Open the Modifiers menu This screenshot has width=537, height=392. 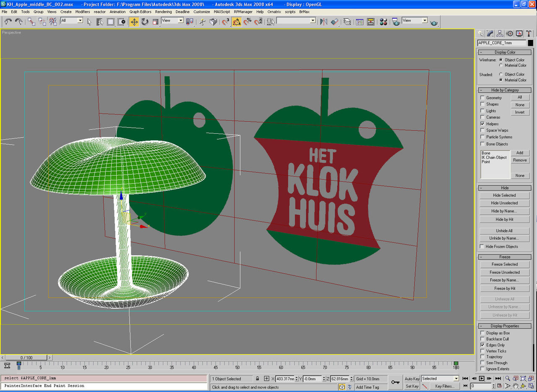click(83, 12)
